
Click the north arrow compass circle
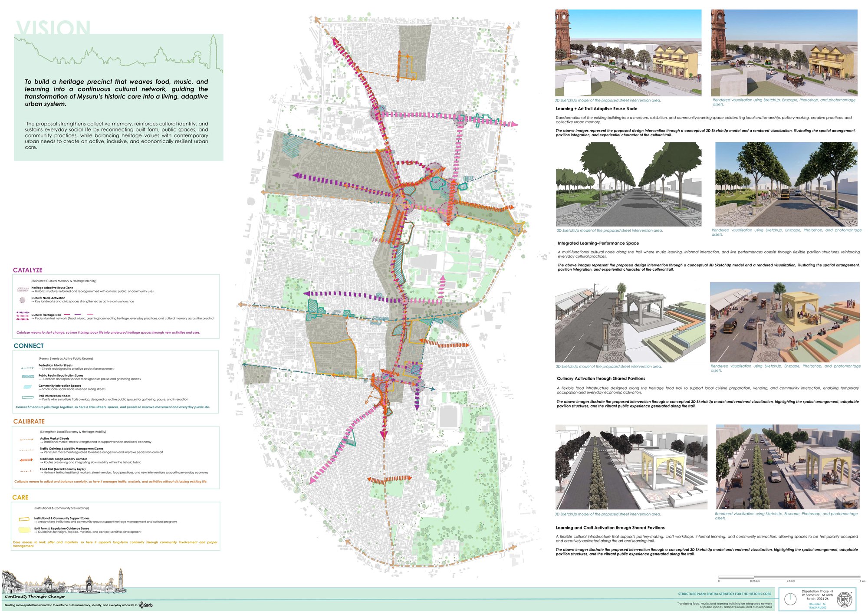[790, 599]
